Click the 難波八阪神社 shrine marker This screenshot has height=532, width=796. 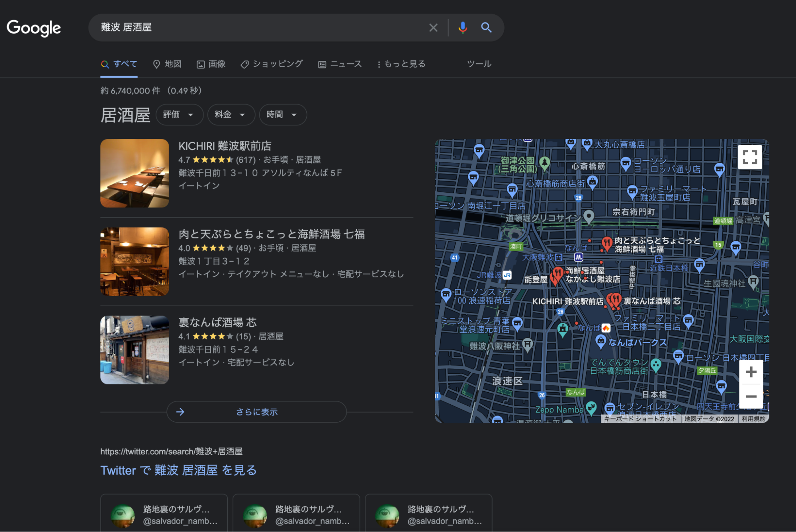[x=528, y=345]
